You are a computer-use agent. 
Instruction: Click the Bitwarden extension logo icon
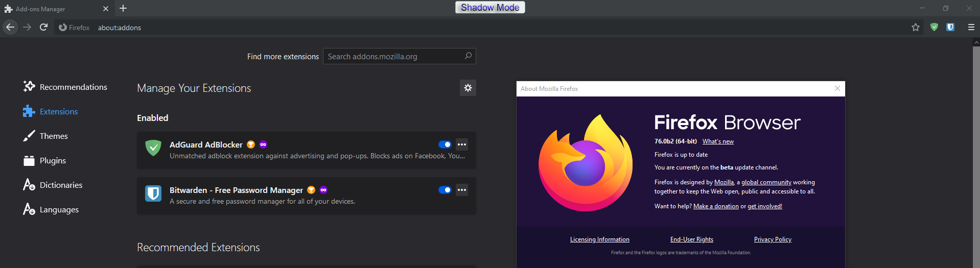point(153,193)
